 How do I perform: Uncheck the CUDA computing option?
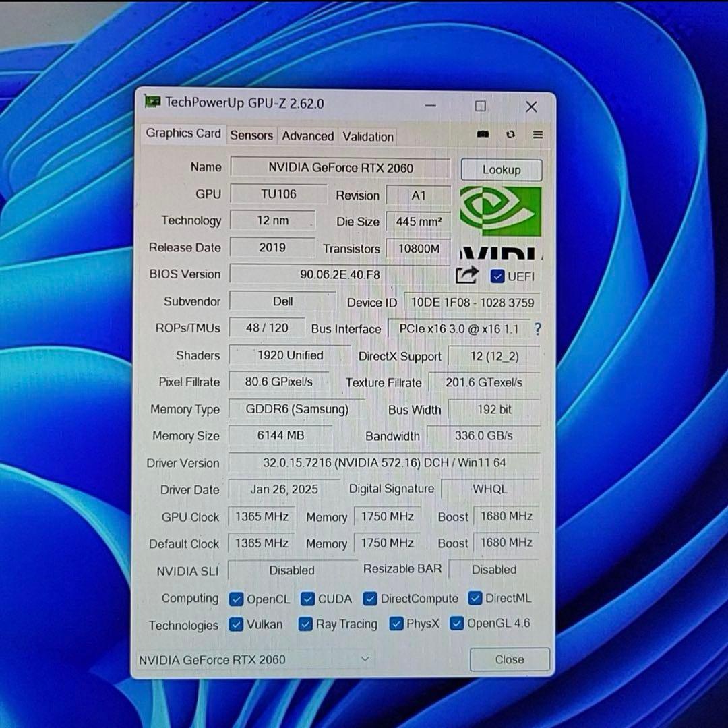click(x=307, y=599)
